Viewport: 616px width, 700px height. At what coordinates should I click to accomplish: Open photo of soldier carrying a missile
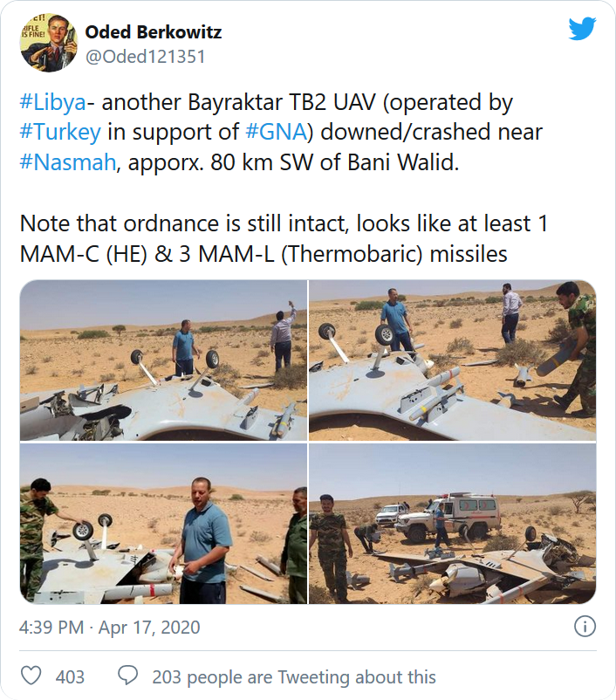453,360
